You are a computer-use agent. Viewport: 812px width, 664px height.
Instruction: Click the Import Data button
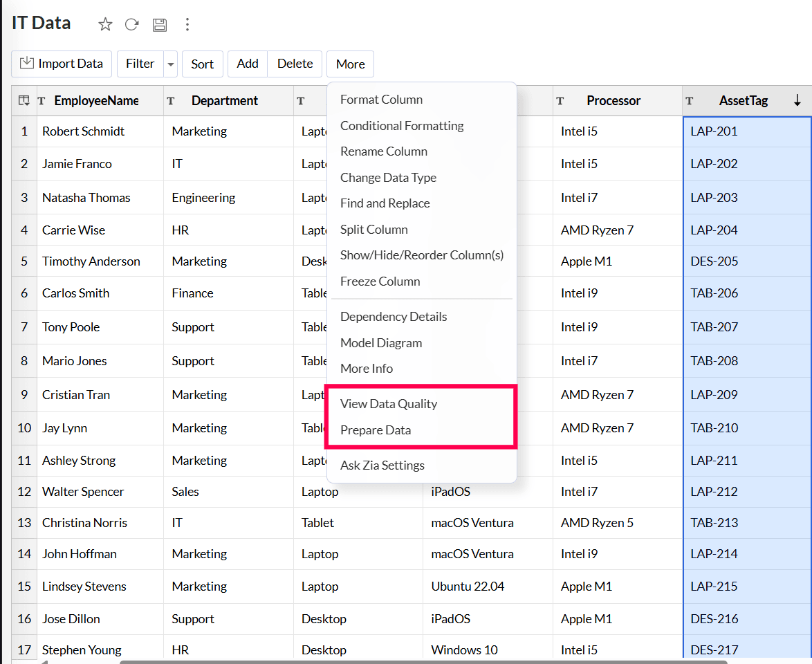coord(62,64)
